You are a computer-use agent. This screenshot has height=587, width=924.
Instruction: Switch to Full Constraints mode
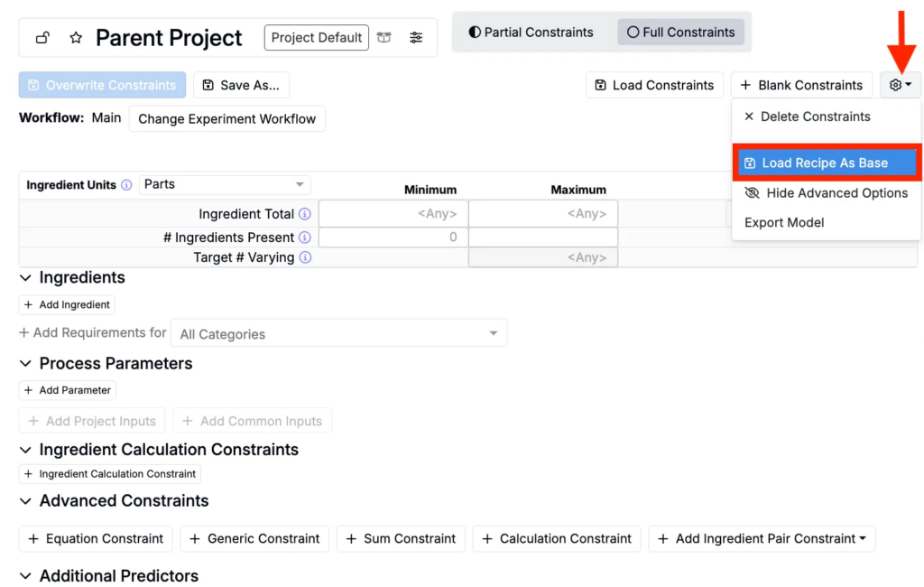680,33
